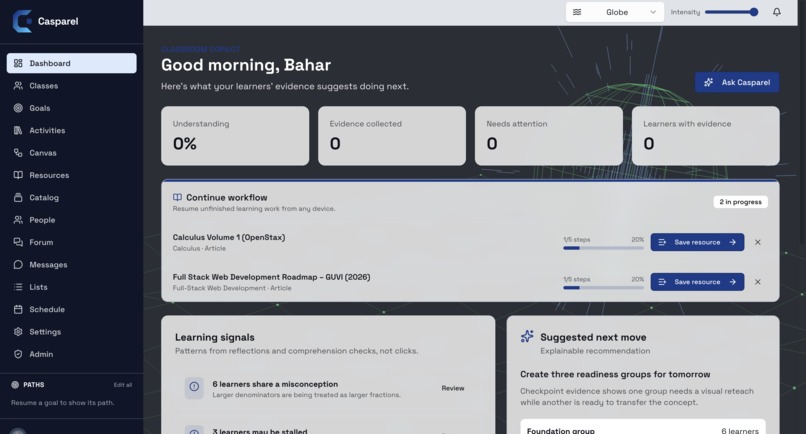
Task: Open the Canvas menu item
Action: [x=71, y=153]
